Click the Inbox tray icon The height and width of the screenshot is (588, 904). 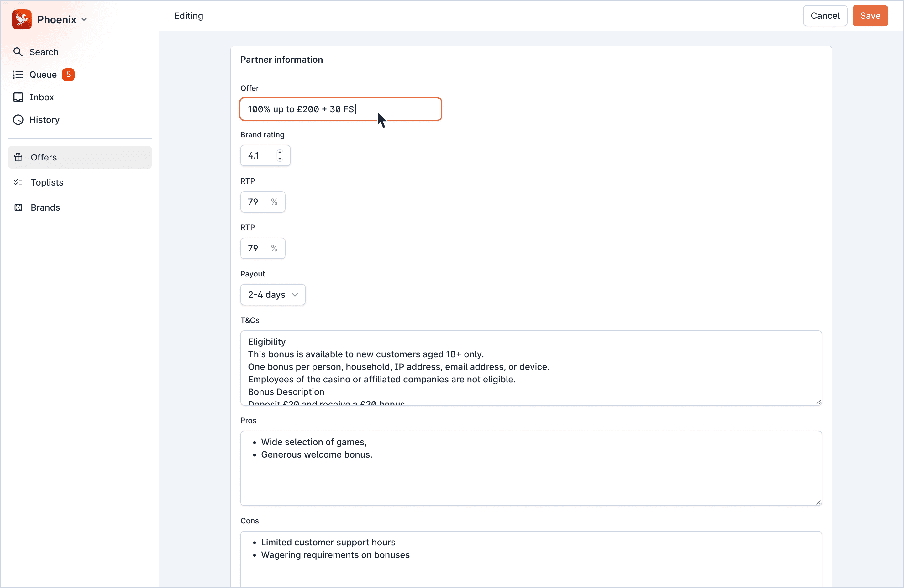click(x=18, y=97)
